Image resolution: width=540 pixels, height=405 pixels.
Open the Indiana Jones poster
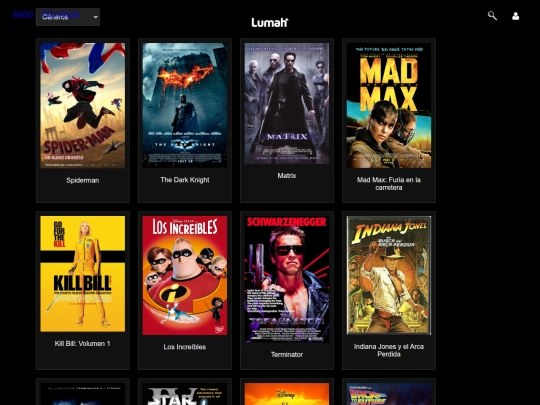click(389, 275)
